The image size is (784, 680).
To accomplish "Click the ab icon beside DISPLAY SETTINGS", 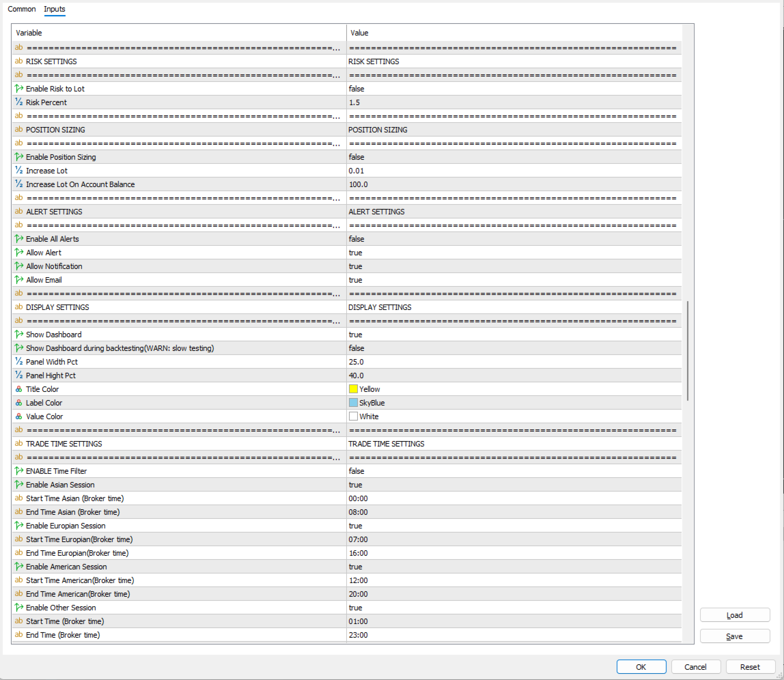I will click(x=19, y=307).
